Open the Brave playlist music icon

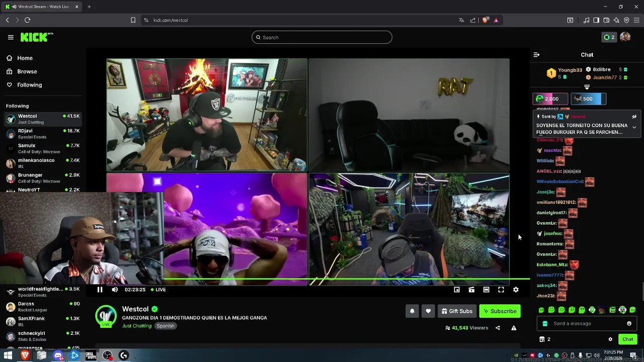pyautogui.click(x=586, y=20)
